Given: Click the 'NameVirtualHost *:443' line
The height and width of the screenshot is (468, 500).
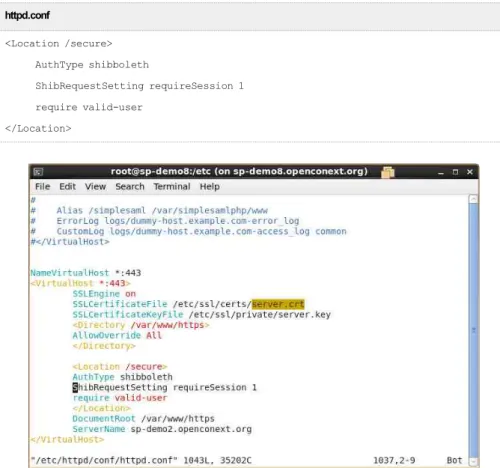Looking at the screenshot, I should (86, 273).
